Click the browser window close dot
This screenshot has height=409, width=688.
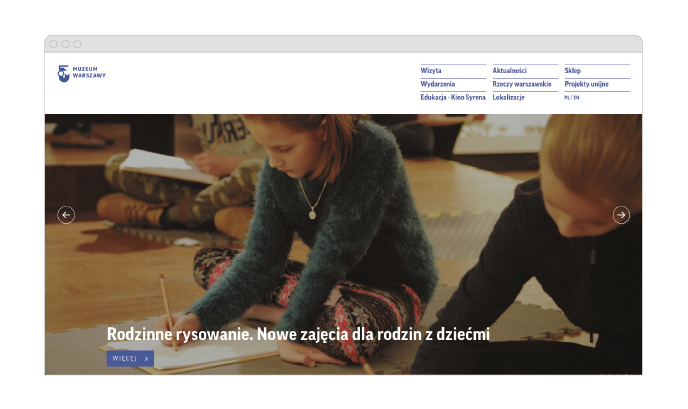tap(54, 44)
